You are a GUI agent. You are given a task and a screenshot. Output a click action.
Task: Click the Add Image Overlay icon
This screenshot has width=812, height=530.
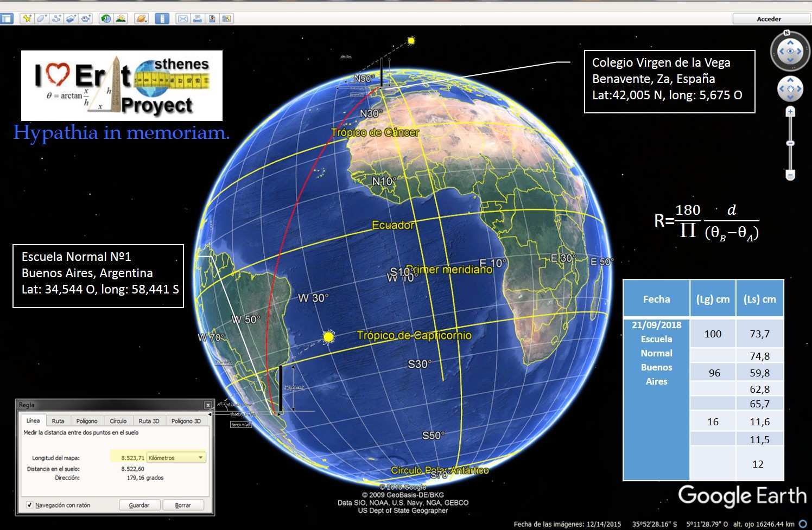click(x=71, y=19)
